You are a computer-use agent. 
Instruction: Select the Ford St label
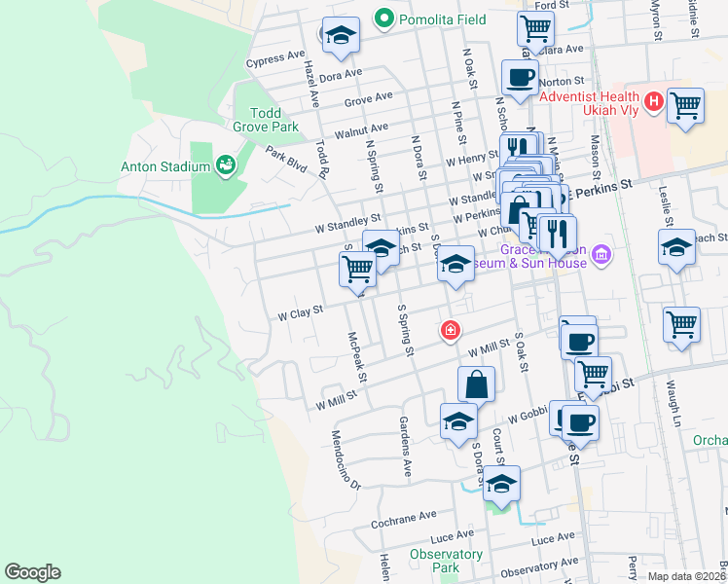[x=552, y=5]
